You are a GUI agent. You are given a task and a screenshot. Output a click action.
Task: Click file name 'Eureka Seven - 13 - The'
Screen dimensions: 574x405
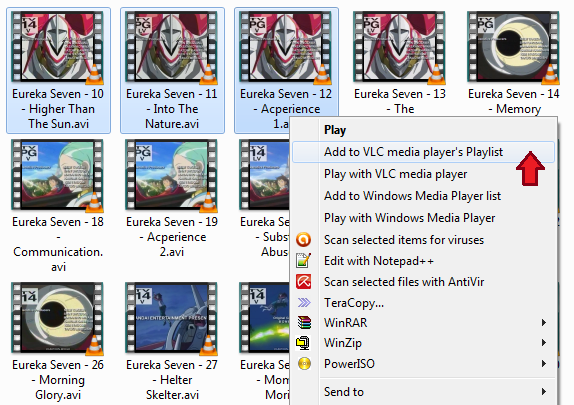(x=400, y=101)
